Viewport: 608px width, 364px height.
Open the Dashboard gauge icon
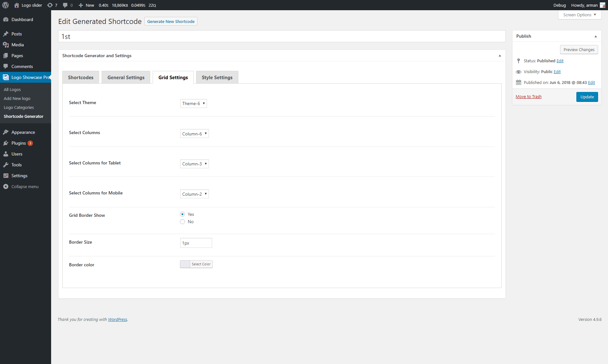(6, 19)
